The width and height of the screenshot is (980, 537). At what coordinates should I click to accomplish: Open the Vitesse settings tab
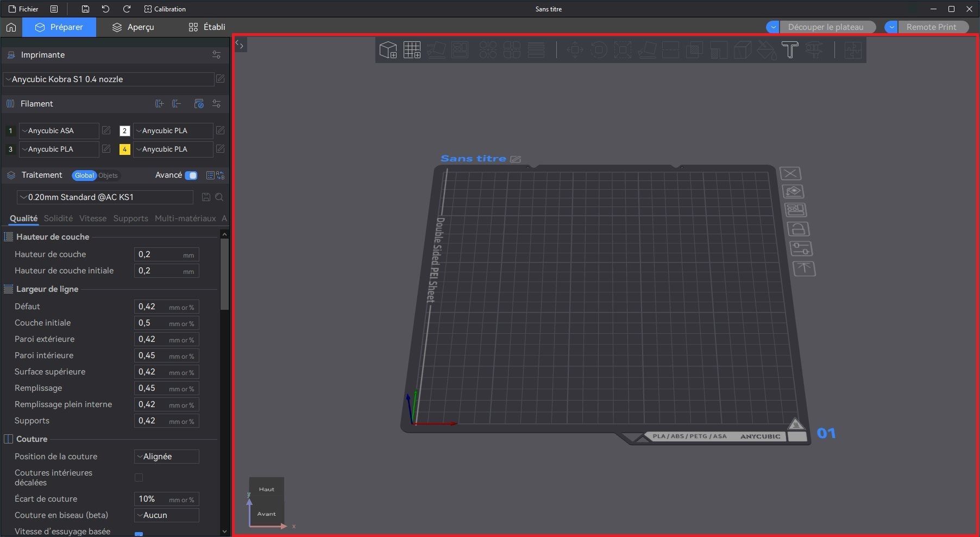[93, 218]
